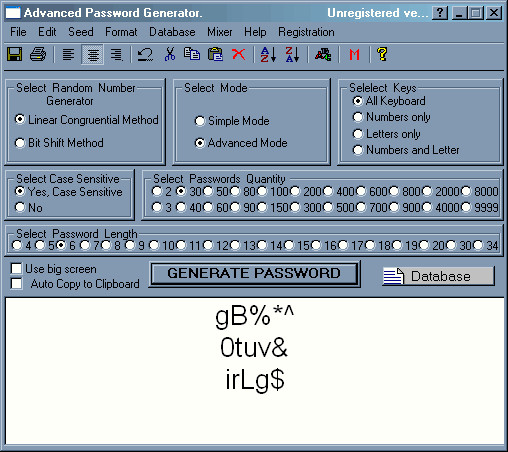Select Linear Congruential Method radio button
The image size is (508, 452).
(x=20, y=119)
